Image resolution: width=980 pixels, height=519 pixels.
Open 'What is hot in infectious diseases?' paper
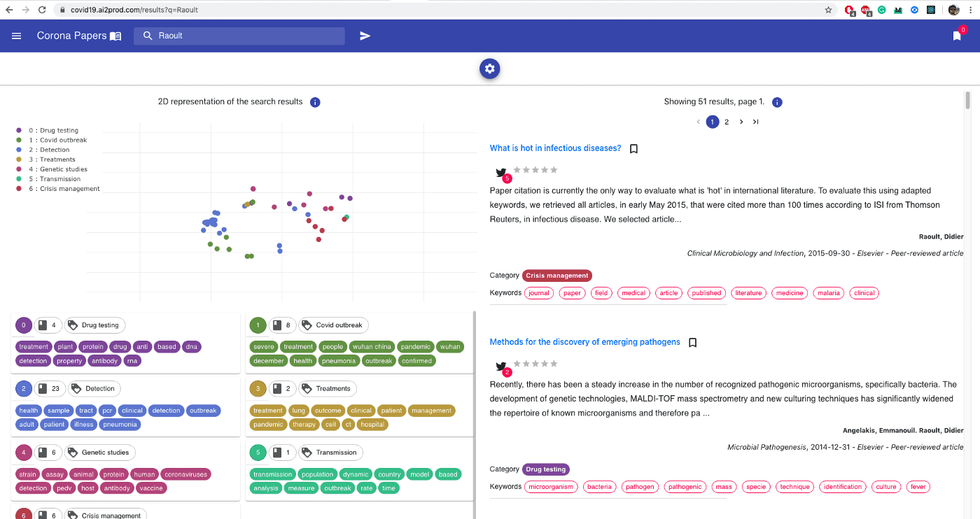click(x=555, y=148)
